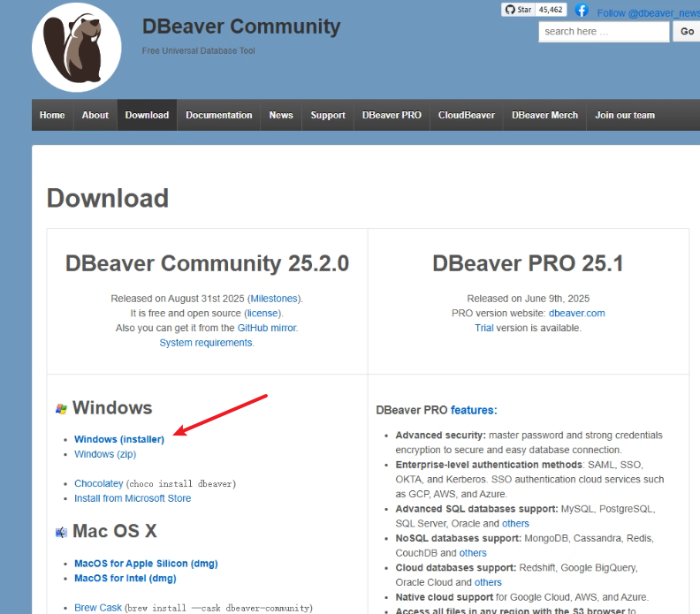Download MacOS for Apple Silicon (dmg)
This screenshot has width=700, height=614.
tap(146, 564)
